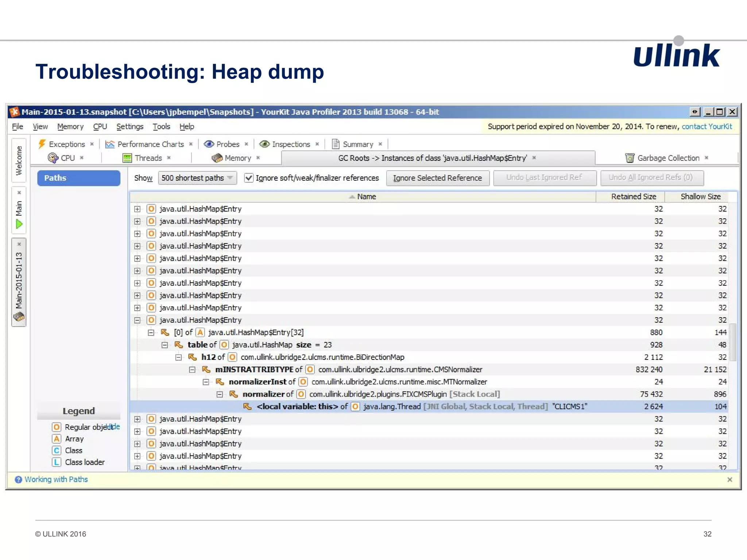Image resolution: width=747 pixels, height=560 pixels.
Task: Click the object icon beside BiDirectionMap
Action: (233, 357)
